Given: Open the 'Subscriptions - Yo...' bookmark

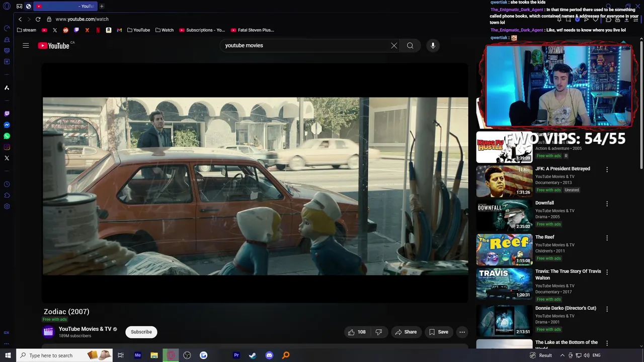Looking at the screenshot, I should point(202,30).
